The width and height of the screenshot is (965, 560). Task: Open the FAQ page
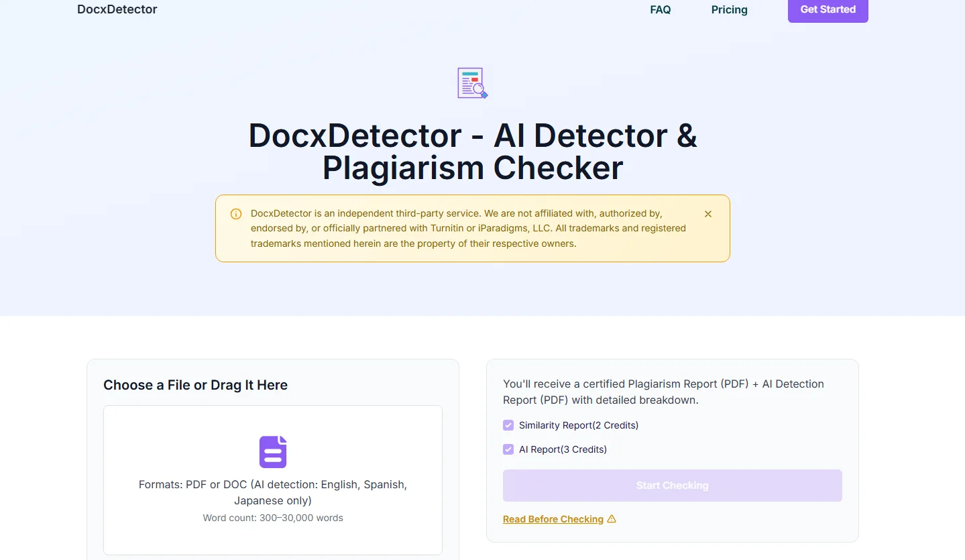tap(661, 9)
